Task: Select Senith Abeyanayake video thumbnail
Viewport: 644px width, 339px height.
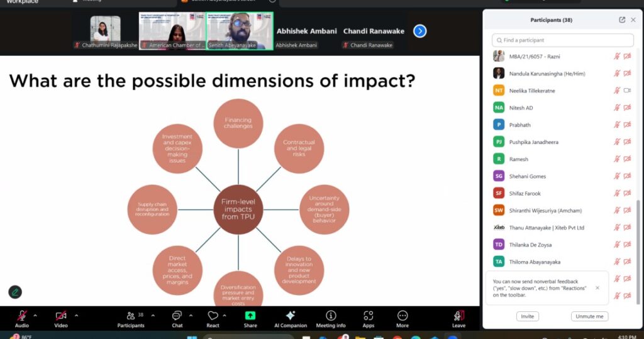Action: click(240, 31)
